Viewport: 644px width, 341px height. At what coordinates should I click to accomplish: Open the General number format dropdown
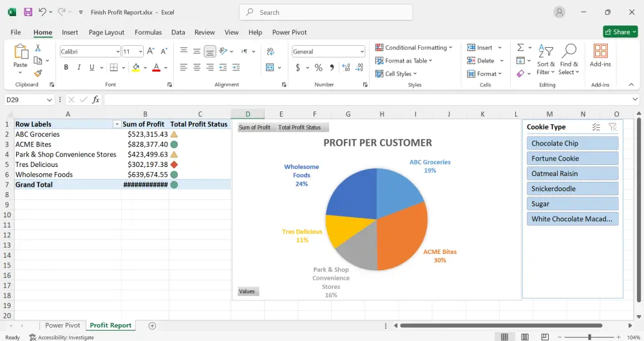[362, 52]
